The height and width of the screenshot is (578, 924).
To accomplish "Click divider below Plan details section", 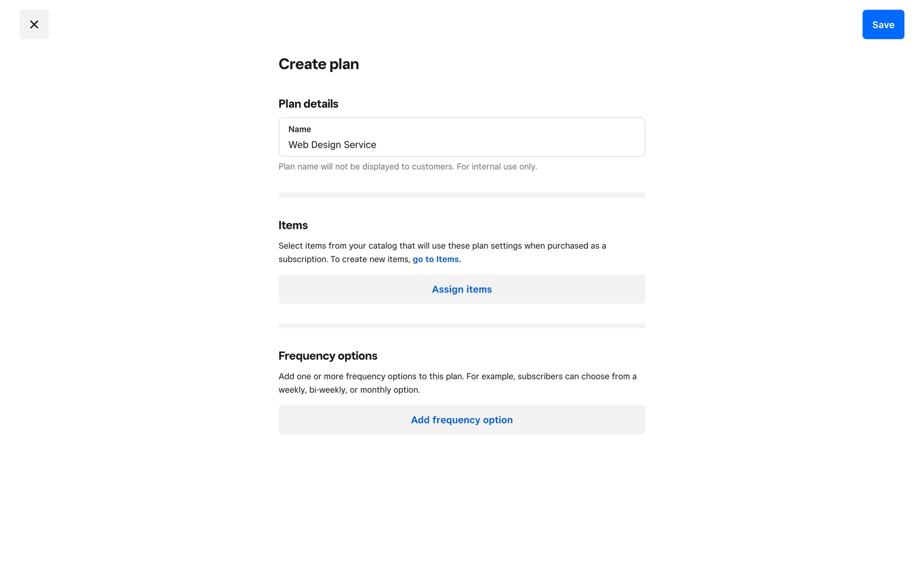I will [461, 195].
